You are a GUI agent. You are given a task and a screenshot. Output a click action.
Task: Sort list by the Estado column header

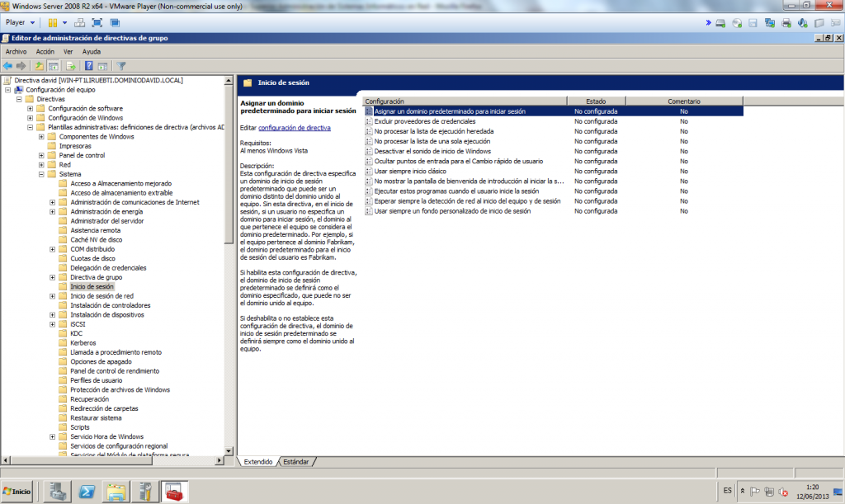click(595, 101)
